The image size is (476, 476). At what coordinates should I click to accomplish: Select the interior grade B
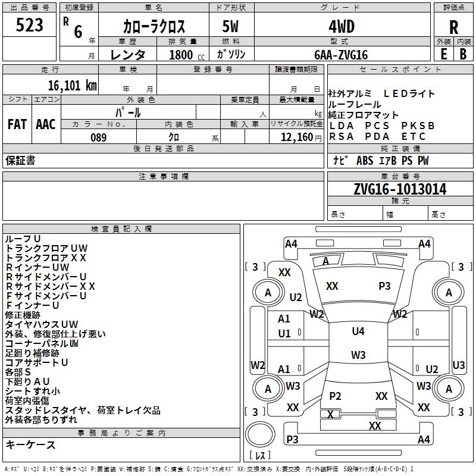coord(463,54)
